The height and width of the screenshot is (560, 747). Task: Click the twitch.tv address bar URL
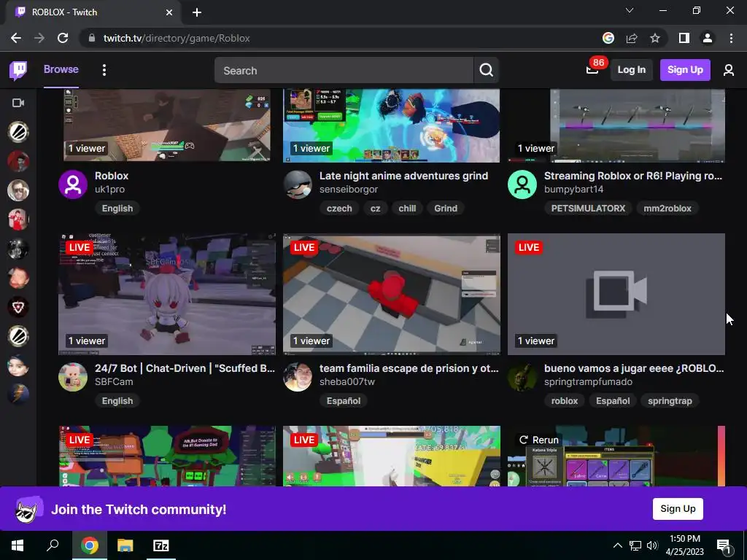177,38
